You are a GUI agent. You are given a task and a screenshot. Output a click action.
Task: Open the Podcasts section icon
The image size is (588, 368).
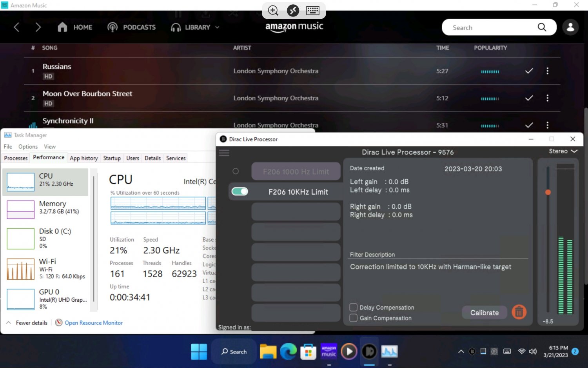(x=113, y=27)
